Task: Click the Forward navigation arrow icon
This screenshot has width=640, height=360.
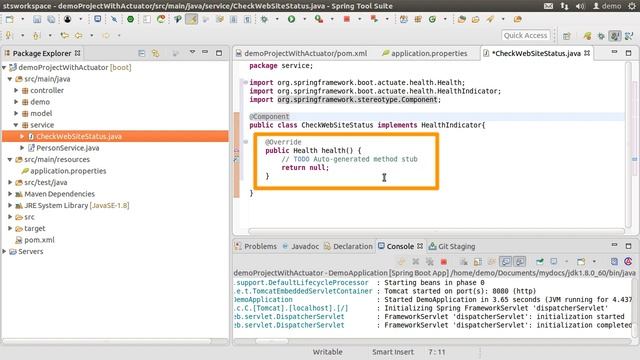Action: (106, 36)
